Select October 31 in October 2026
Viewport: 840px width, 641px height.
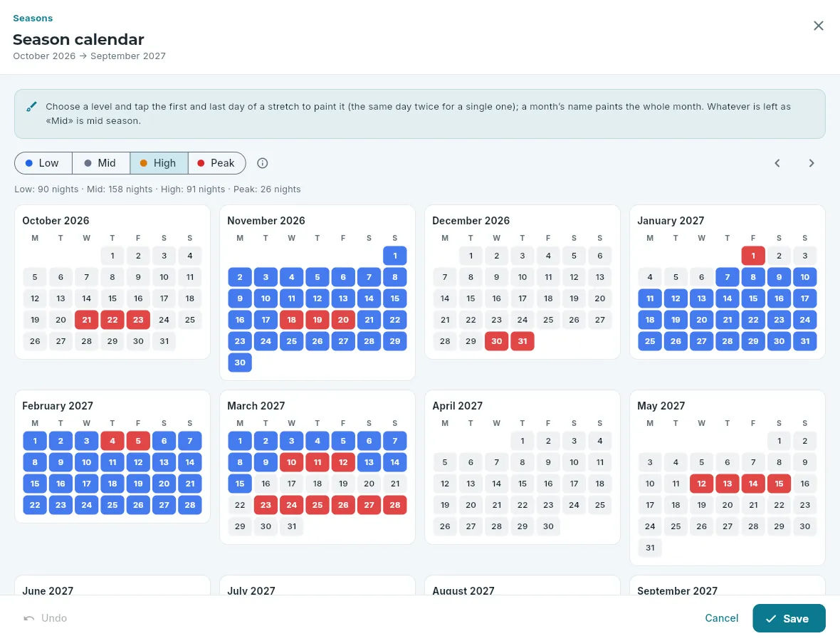[164, 341]
